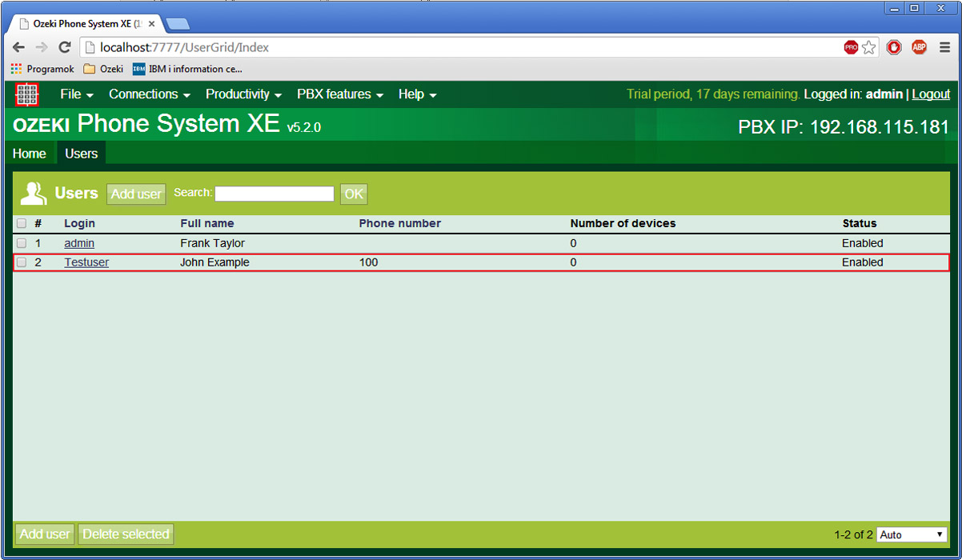Image resolution: width=962 pixels, height=560 pixels.
Task: Click the red stop-hand extension icon
Action: pyautogui.click(x=894, y=47)
